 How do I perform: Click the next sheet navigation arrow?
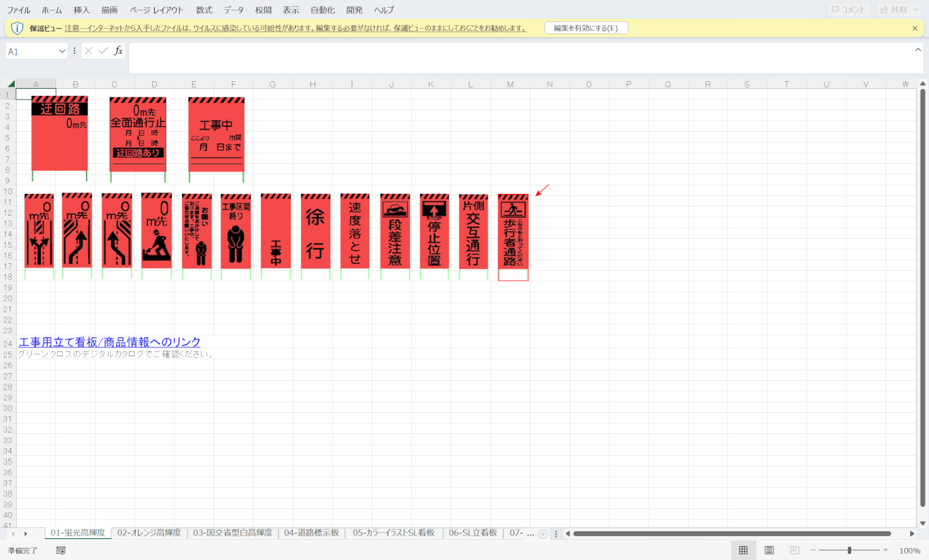pos(26,533)
